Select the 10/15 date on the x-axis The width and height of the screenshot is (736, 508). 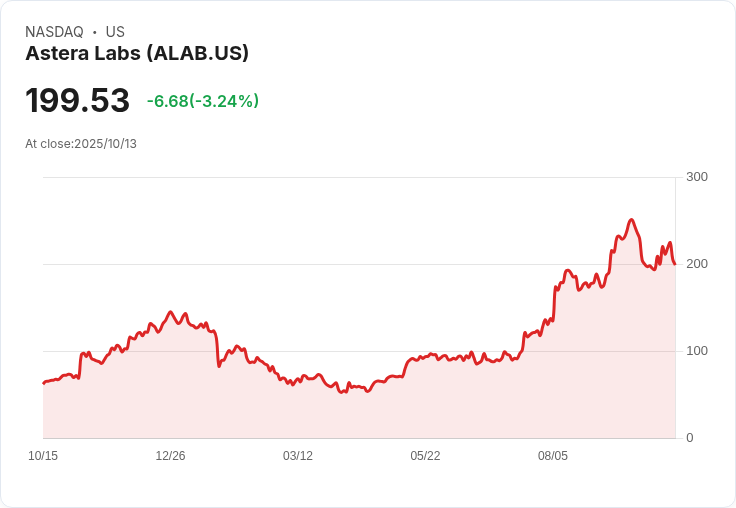pos(43,456)
